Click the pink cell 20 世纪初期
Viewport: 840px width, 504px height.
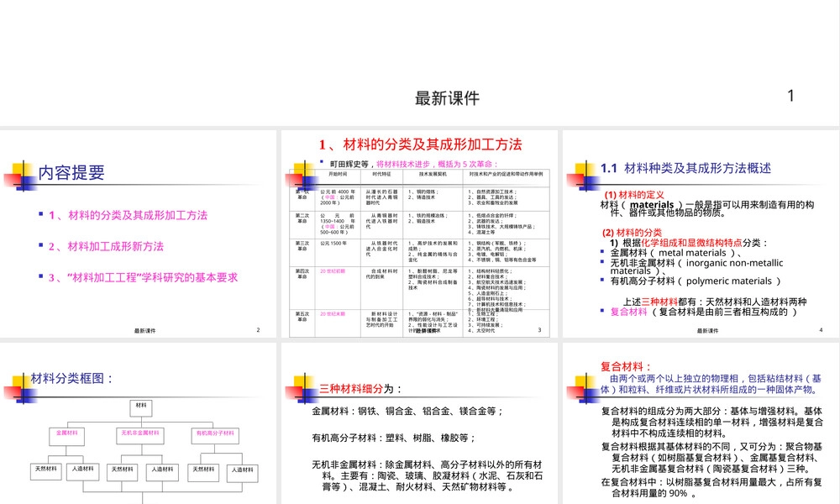click(333, 271)
